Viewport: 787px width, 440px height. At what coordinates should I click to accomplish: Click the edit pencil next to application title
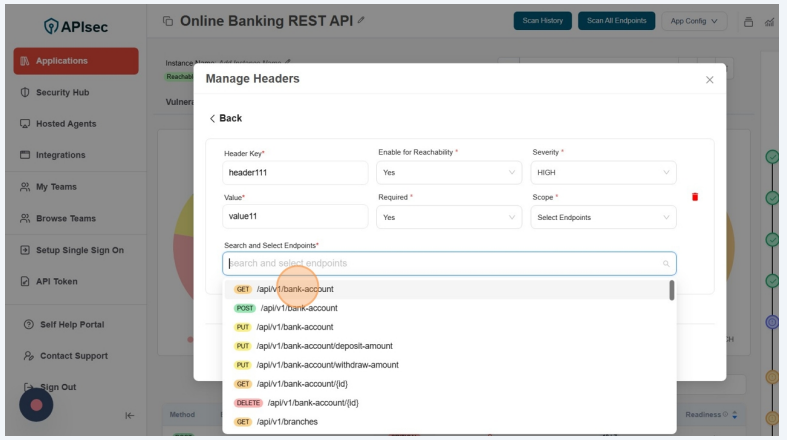(348, 22)
